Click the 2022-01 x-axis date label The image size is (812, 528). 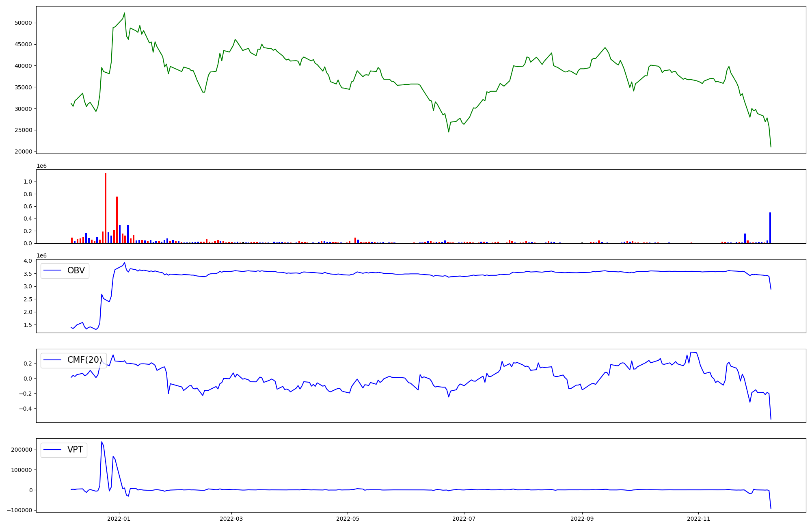(119, 519)
